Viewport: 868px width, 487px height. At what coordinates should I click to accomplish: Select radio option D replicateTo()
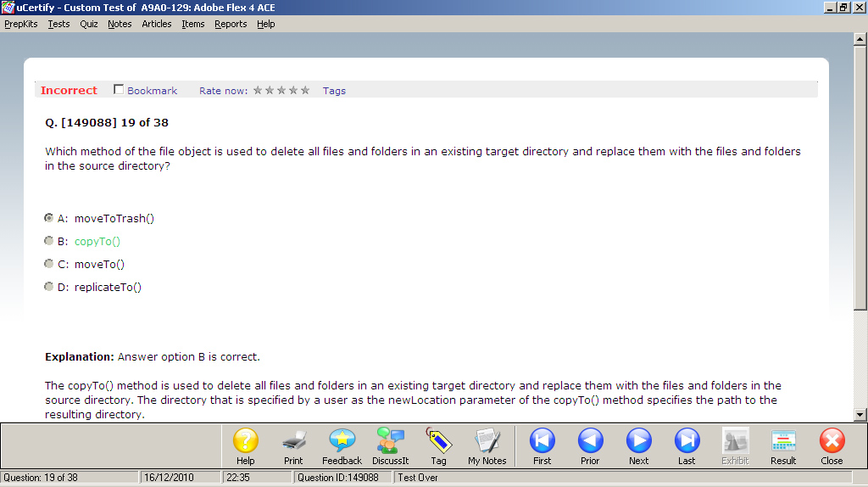click(x=48, y=287)
